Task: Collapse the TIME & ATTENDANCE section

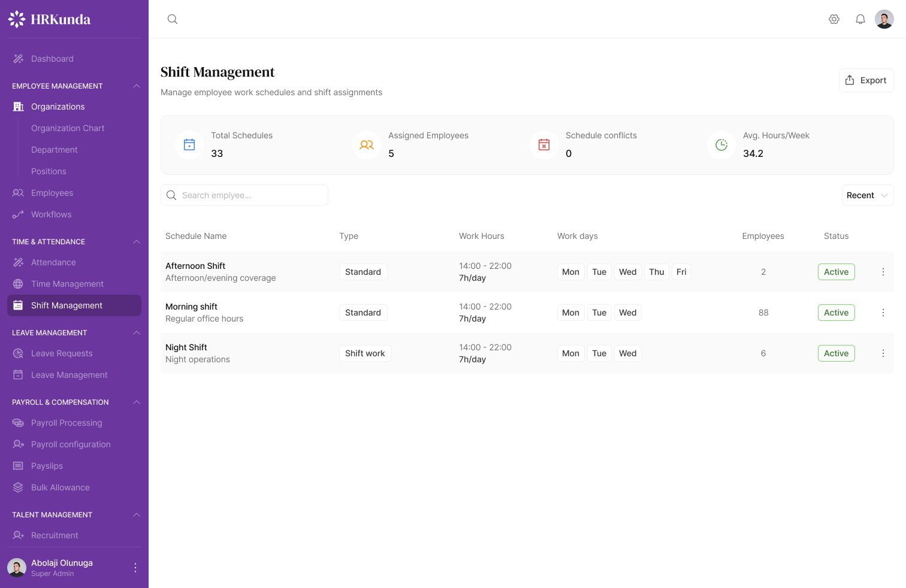Action: pyautogui.click(x=137, y=241)
